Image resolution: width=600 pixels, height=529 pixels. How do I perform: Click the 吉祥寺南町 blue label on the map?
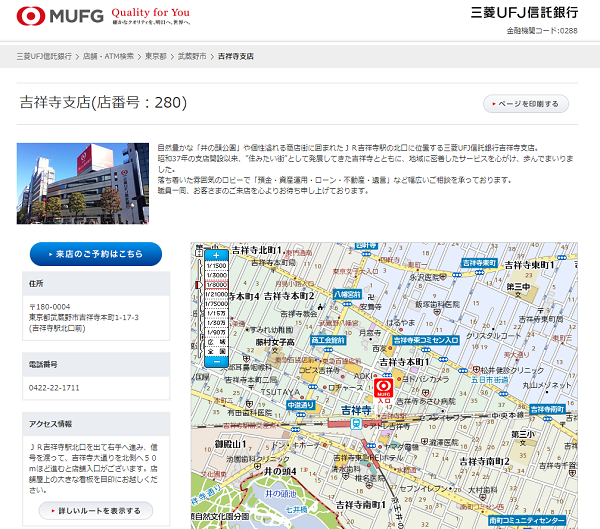tap(547, 409)
